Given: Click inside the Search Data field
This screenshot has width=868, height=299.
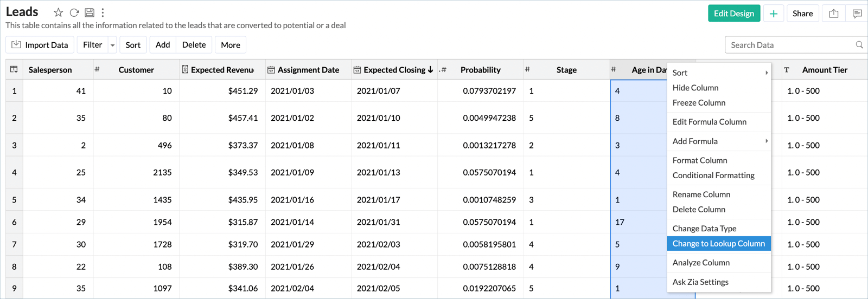Looking at the screenshot, I should pyautogui.click(x=789, y=45).
